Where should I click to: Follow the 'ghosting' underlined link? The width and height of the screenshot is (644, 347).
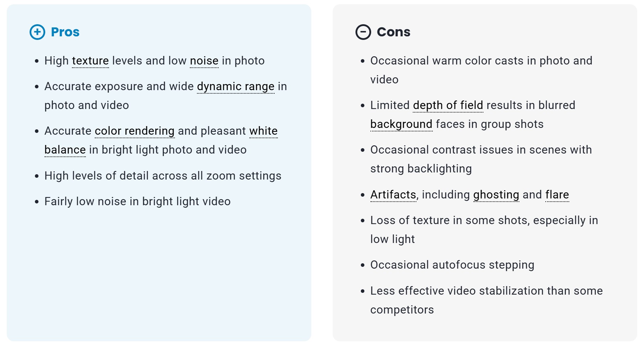tap(496, 195)
